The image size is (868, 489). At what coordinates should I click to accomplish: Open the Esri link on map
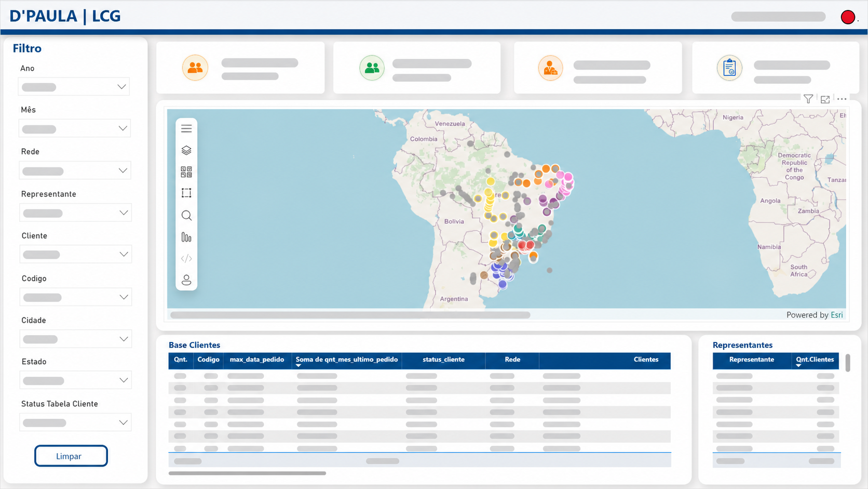[x=837, y=315]
